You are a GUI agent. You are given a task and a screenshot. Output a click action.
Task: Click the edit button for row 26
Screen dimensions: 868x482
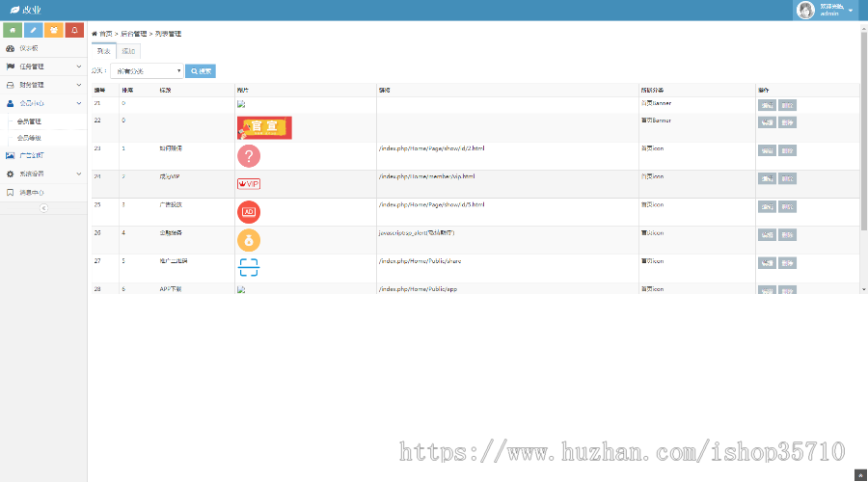click(x=767, y=234)
